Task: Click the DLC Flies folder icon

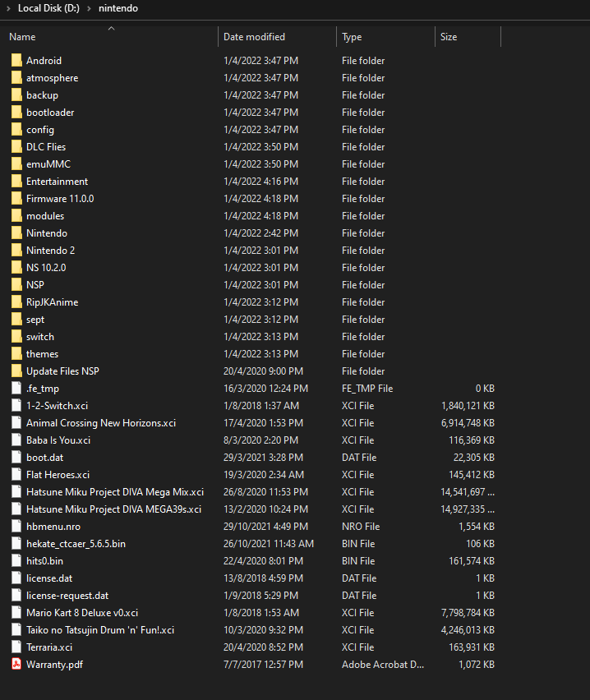Action: click(x=16, y=147)
